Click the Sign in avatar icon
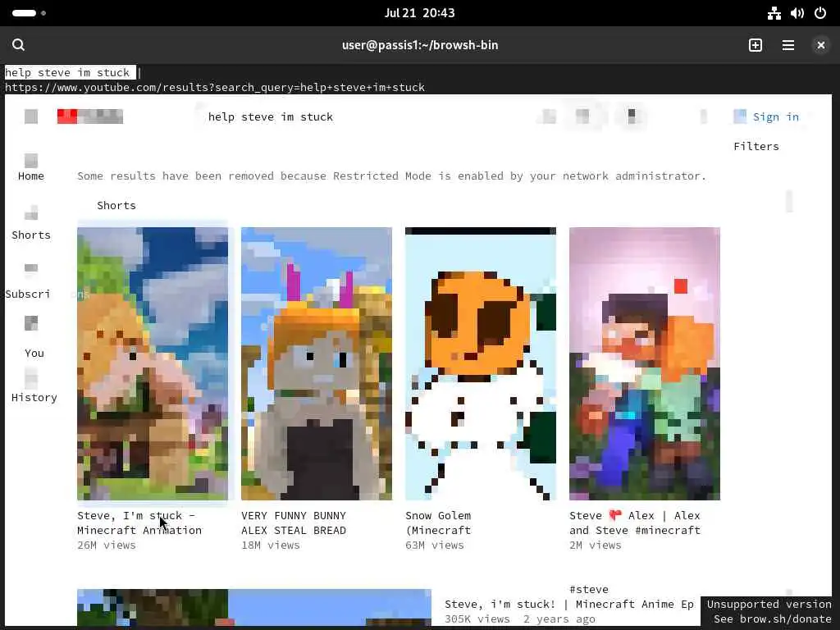 (x=740, y=116)
